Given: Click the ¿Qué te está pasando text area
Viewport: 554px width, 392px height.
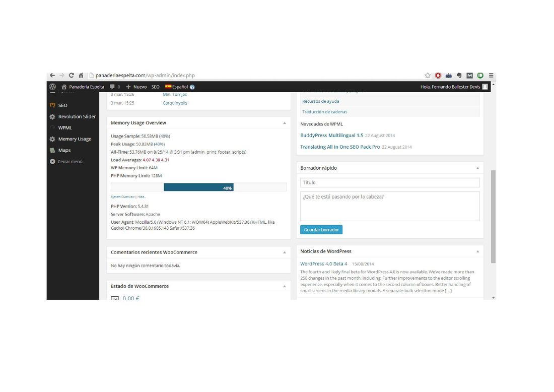Looking at the screenshot, I should [x=390, y=207].
